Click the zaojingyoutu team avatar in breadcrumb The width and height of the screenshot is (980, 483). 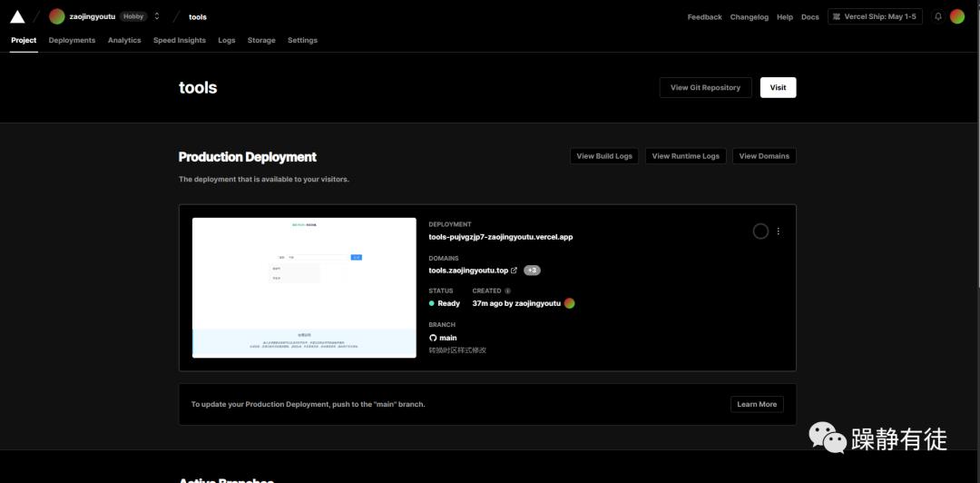pos(57,16)
